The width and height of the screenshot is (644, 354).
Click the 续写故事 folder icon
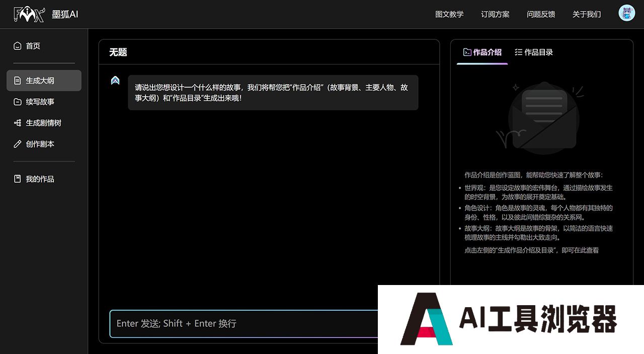tap(17, 102)
